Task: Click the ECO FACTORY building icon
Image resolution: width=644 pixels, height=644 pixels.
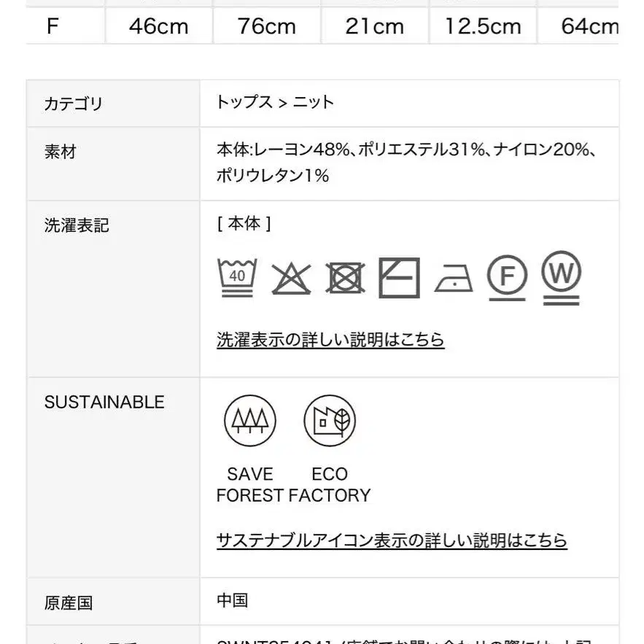Action: 330,421
